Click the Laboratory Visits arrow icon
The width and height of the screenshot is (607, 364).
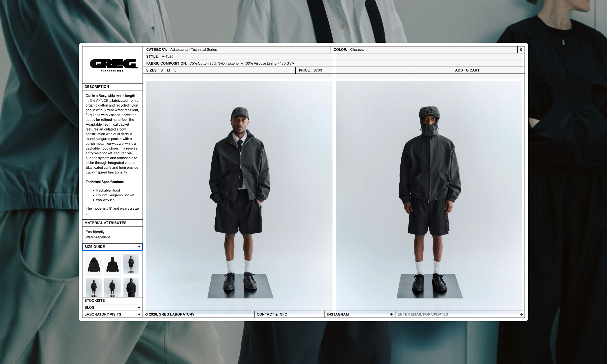point(139,314)
